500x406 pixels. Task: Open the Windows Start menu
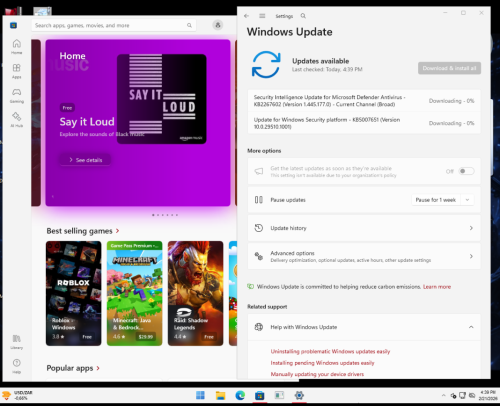200,395
